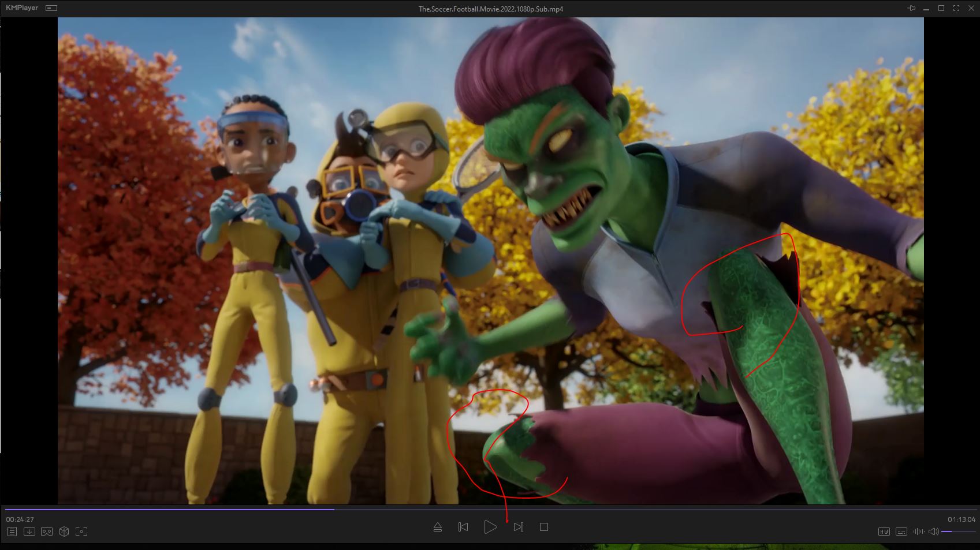
Task: Enable VR mode with the goggles icon
Action: click(x=47, y=532)
